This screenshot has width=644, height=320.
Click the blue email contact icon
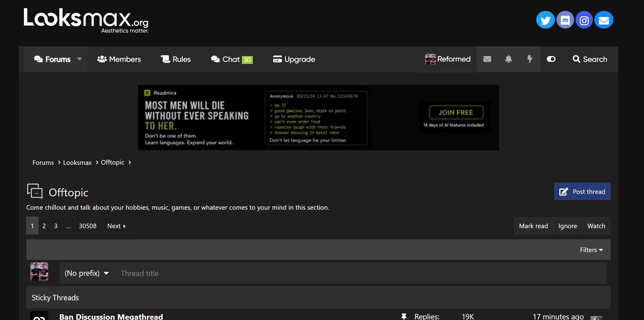[x=604, y=20]
